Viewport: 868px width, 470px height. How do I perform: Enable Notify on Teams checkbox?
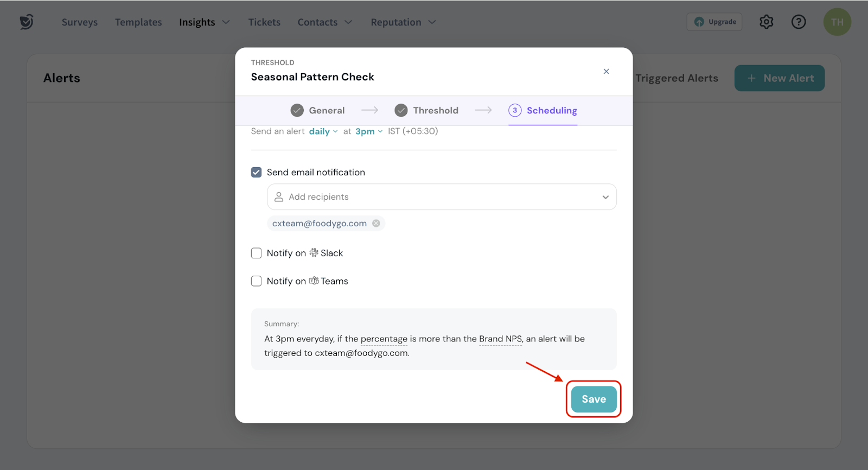click(257, 281)
